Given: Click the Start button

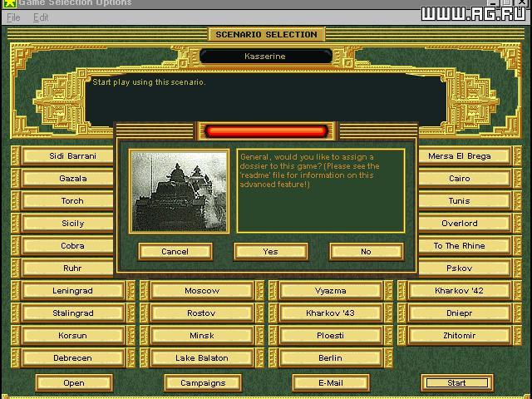Looking at the screenshot, I should click(456, 383).
